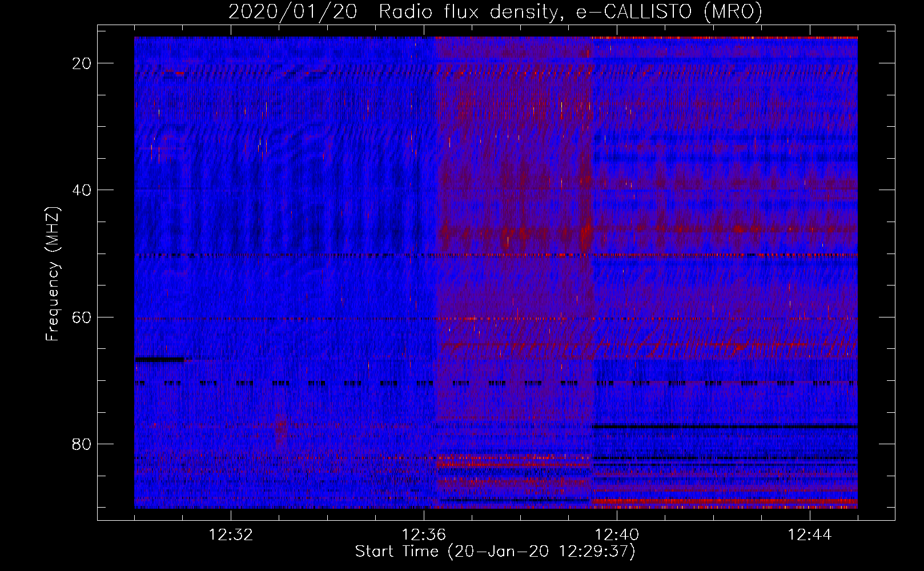The image size is (924, 571).
Task: Click the y-axis label "Frequency (MHZ)"
Action: pos(53,274)
